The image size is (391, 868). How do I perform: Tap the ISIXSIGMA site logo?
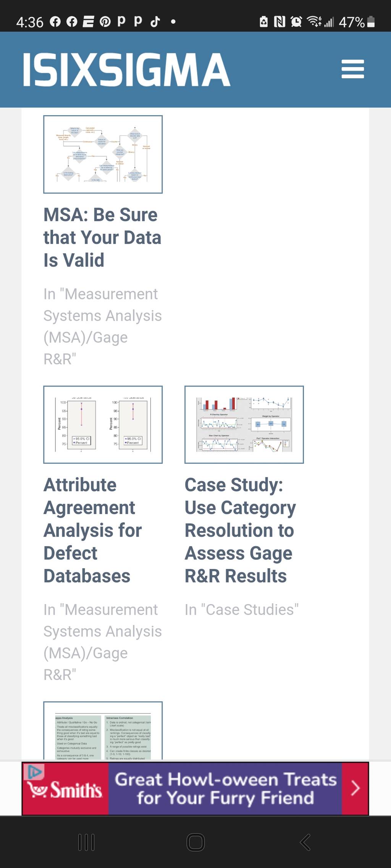126,70
